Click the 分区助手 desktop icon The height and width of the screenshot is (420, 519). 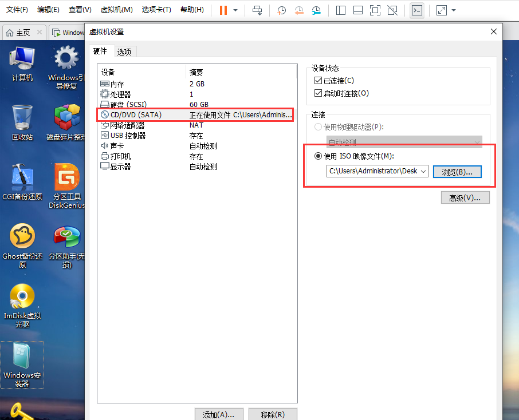pos(66,247)
